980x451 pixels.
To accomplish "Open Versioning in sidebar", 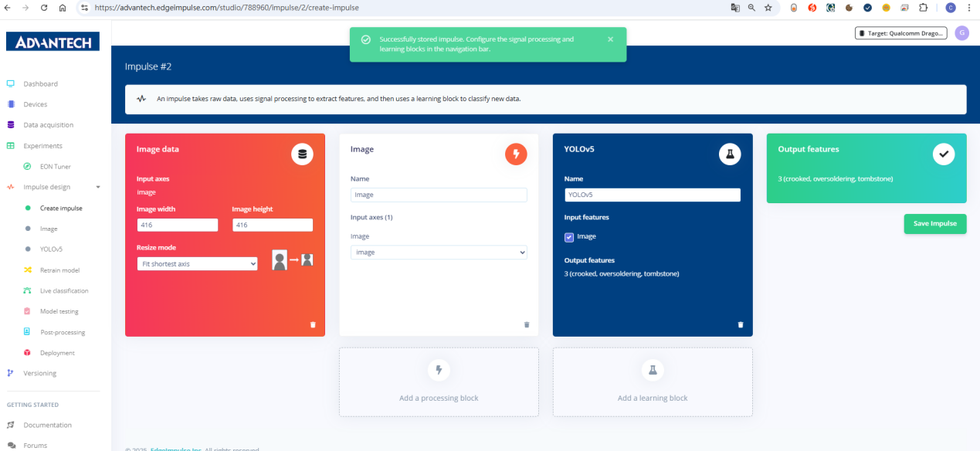I will [39, 373].
